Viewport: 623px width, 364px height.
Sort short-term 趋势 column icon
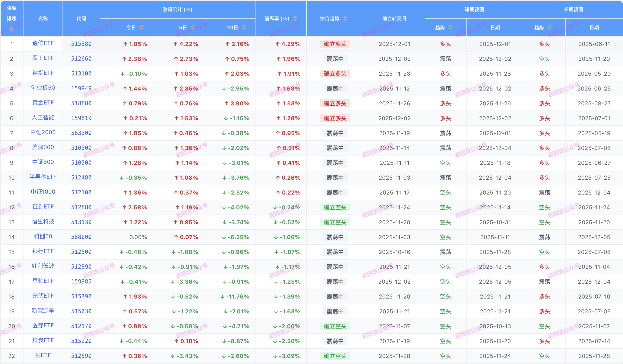[x=451, y=27]
